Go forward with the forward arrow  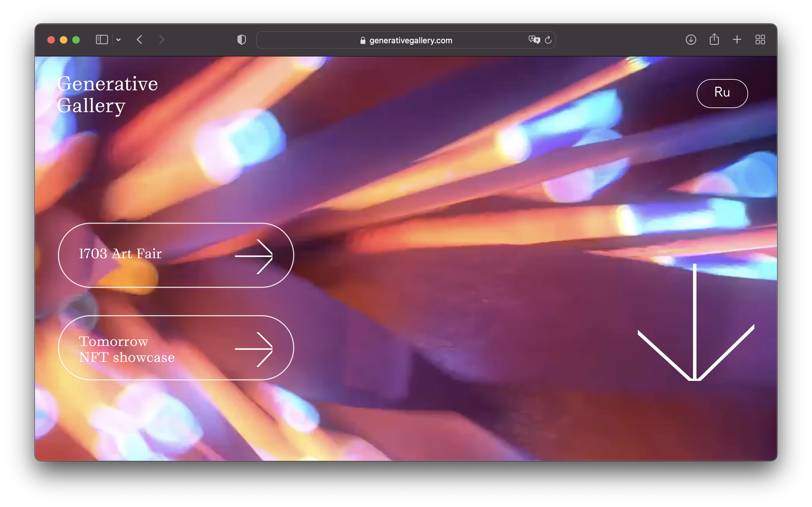162,40
